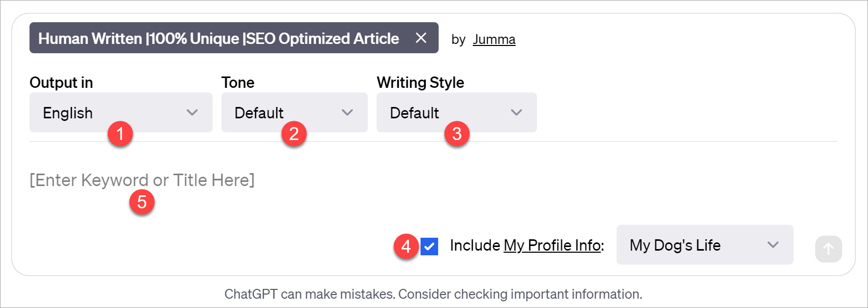Uncheck the Include My Profile Info checkbox
This screenshot has width=868, height=308.
pos(429,247)
